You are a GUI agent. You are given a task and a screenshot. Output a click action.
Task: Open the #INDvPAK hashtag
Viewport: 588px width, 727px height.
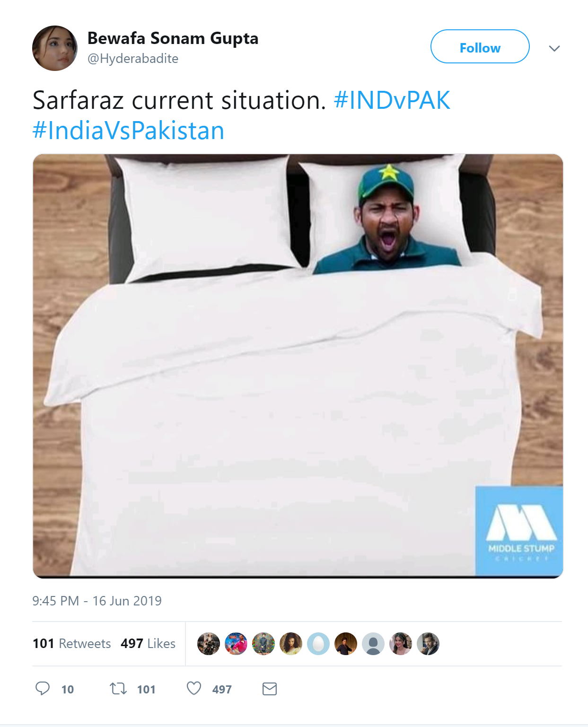click(392, 100)
